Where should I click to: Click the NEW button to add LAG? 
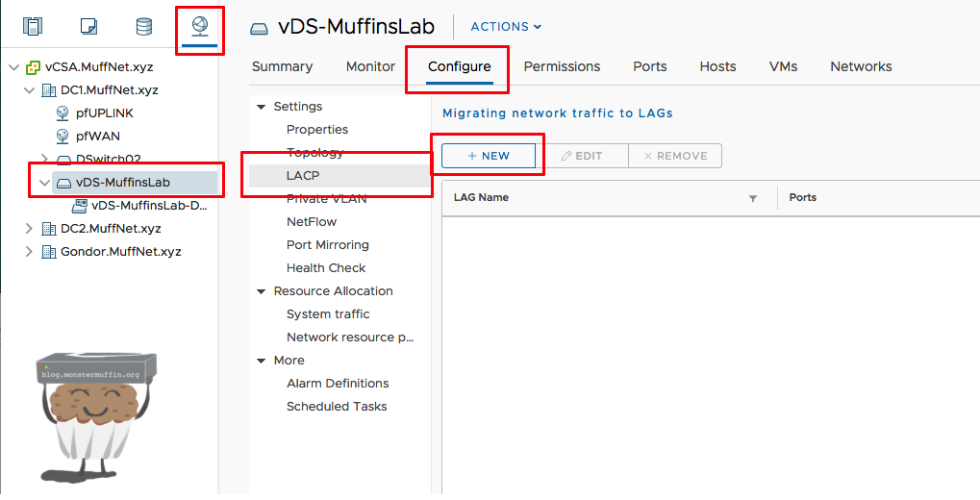pyautogui.click(x=489, y=156)
